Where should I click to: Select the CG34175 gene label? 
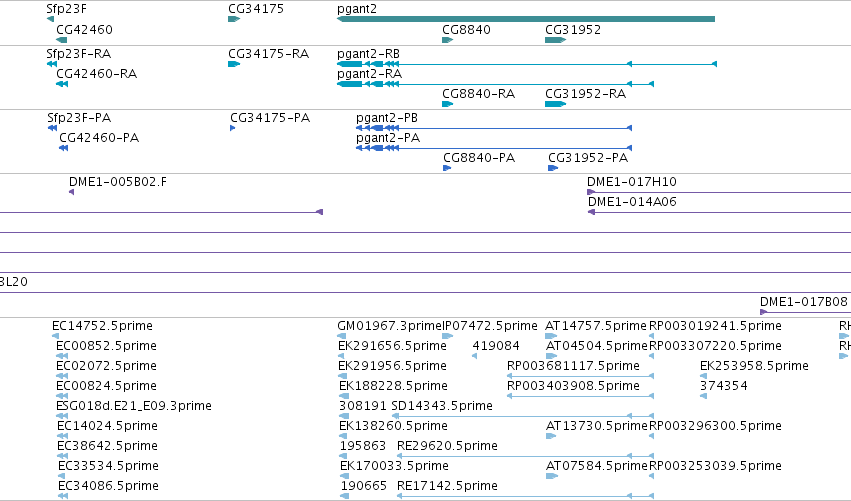(256, 9)
